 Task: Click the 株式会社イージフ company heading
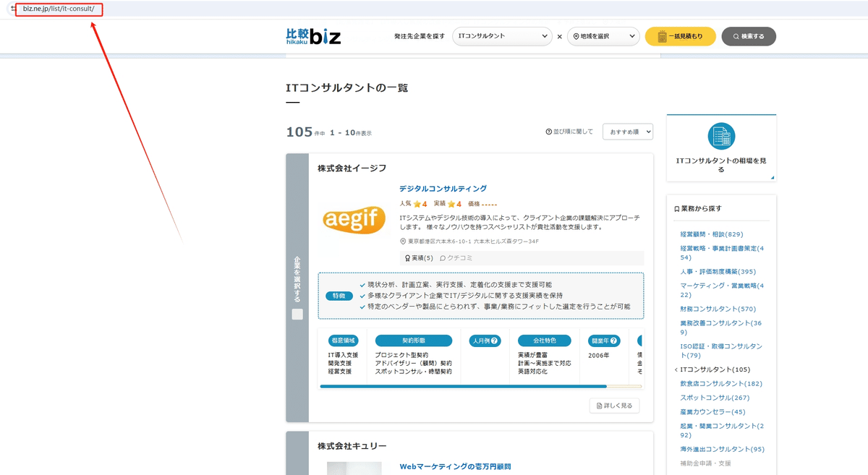[x=352, y=168]
